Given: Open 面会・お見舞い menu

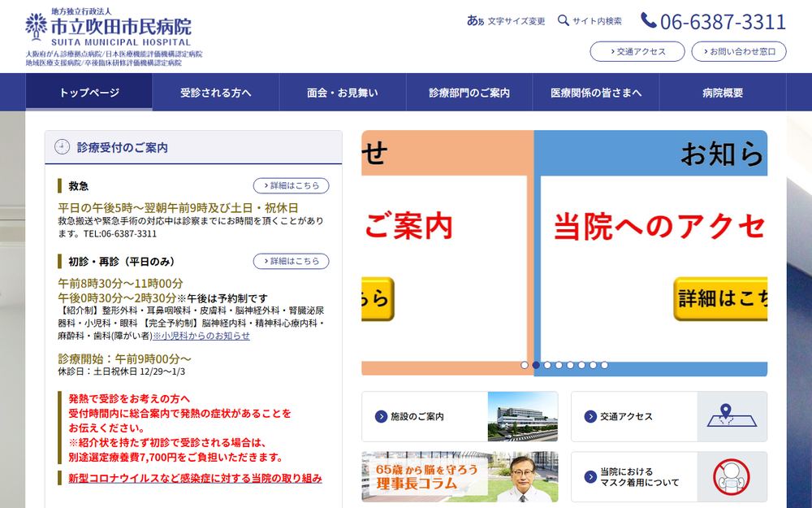Looking at the screenshot, I should (x=343, y=93).
